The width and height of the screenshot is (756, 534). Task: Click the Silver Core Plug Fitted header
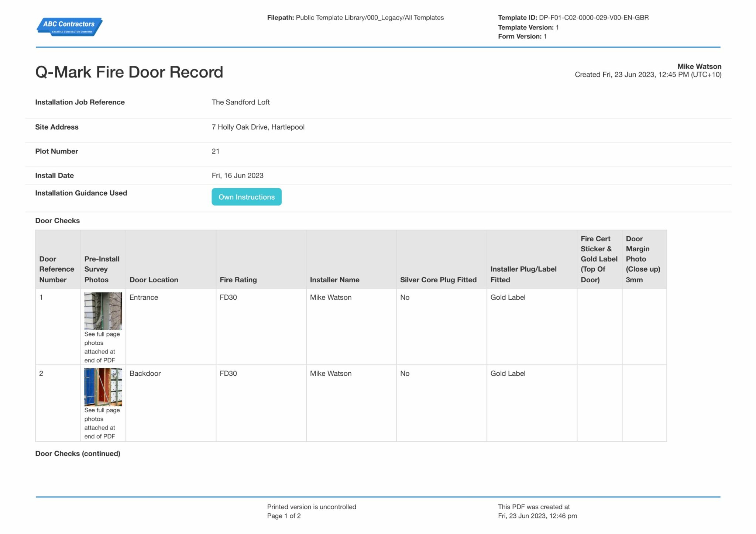[x=438, y=280]
